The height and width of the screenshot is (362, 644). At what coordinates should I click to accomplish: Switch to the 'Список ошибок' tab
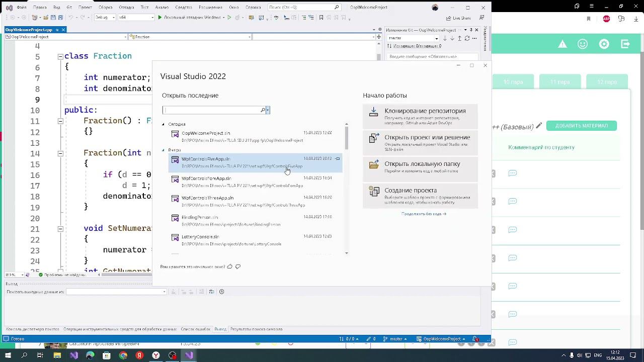tap(195, 329)
